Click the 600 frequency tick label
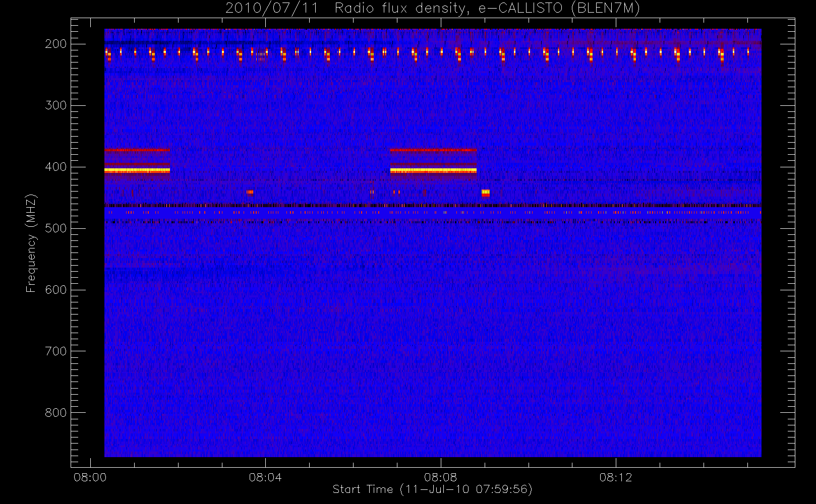 click(x=56, y=290)
